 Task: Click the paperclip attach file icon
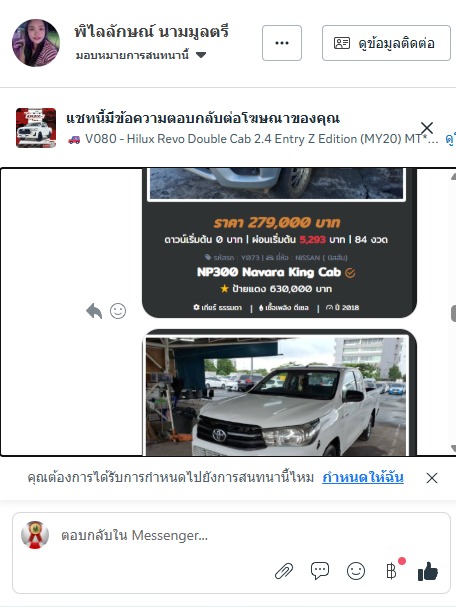click(284, 571)
